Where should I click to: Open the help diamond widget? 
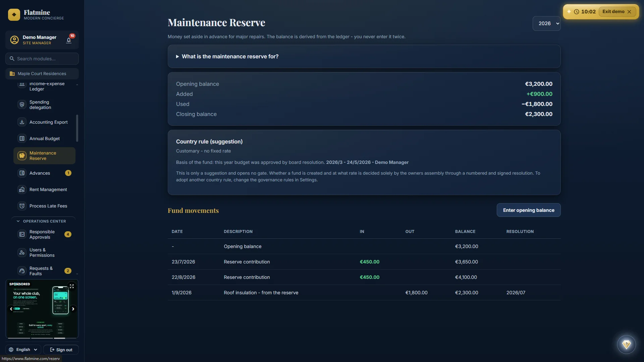[x=626, y=344]
